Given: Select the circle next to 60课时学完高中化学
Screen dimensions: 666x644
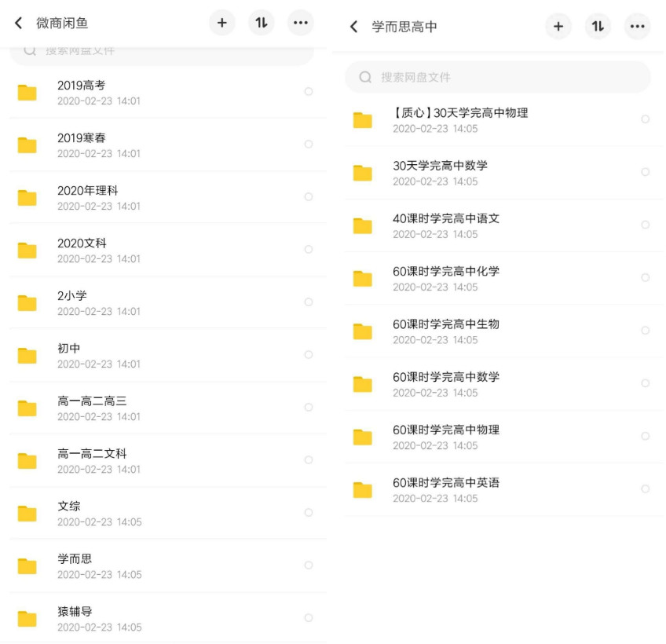Looking at the screenshot, I should click(646, 278).
